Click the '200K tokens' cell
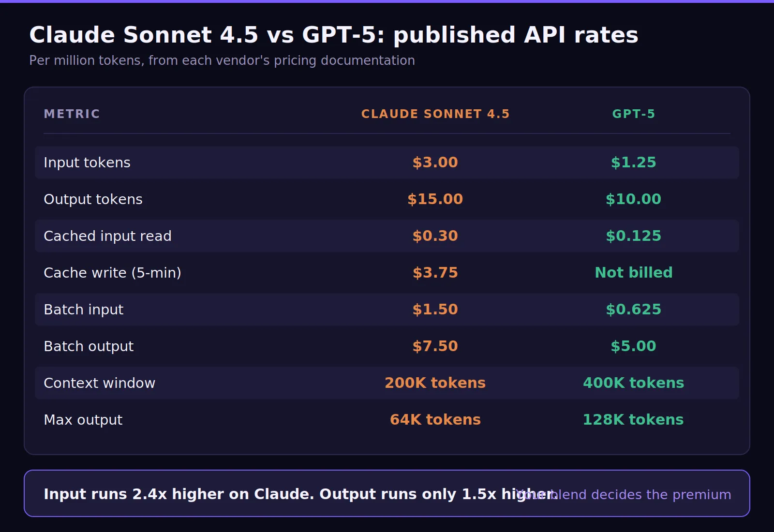774x532 pixels. pyautogui.click(x=435, y=383)
